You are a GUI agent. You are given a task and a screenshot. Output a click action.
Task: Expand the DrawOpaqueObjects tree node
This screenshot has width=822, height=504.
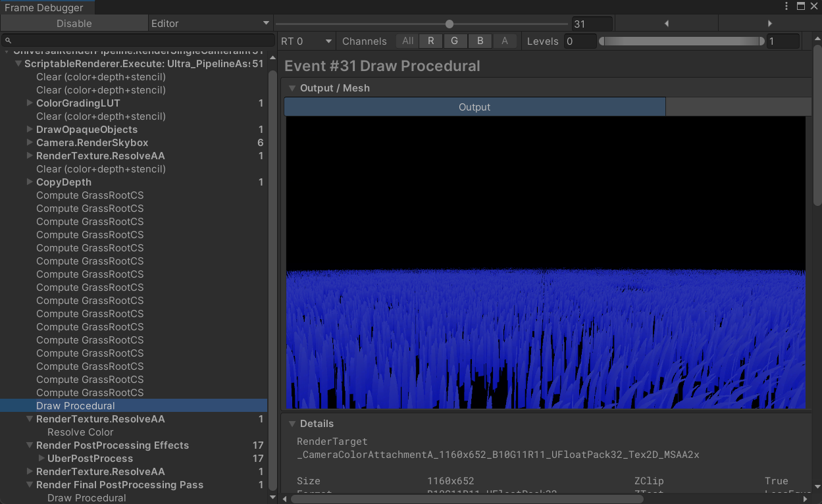coord(30,130)
